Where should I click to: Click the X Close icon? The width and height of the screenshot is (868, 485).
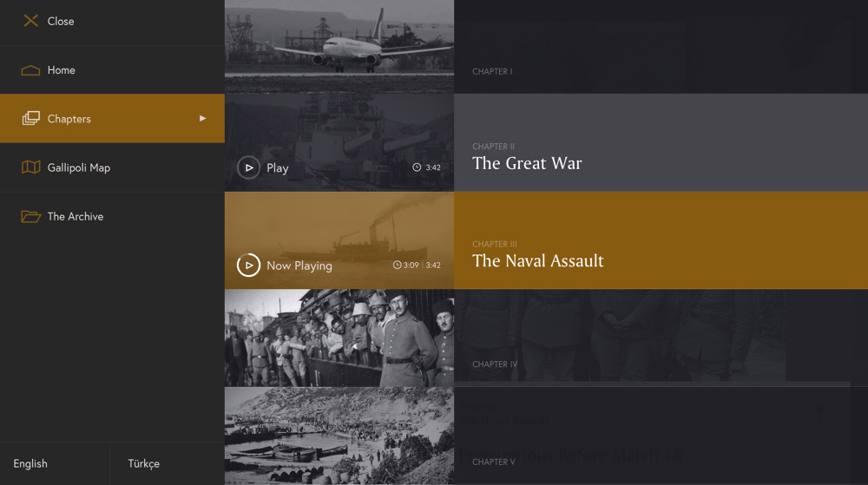click(x=30, y=21)
